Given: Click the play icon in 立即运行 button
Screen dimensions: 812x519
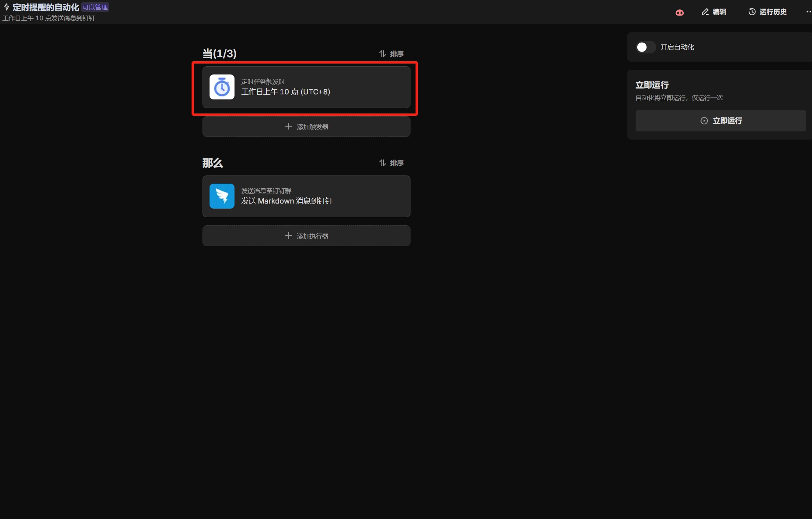Looking at the screenshot, I should 704,121.
